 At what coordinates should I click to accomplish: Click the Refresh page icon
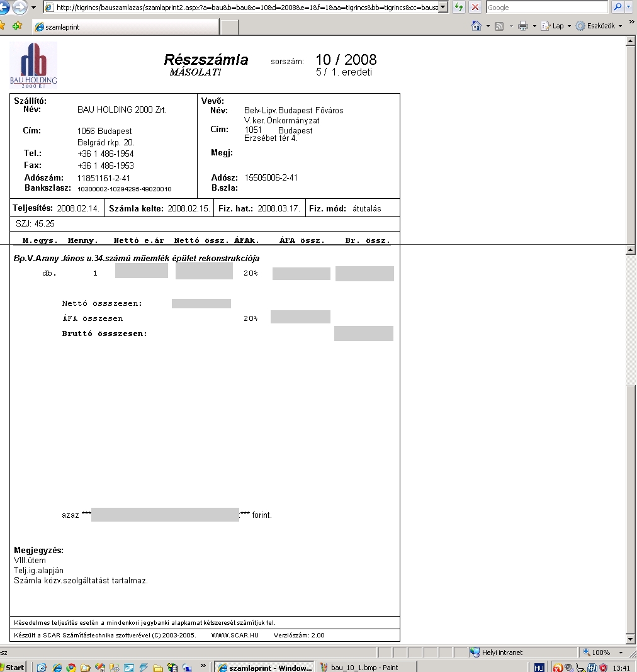459,7
